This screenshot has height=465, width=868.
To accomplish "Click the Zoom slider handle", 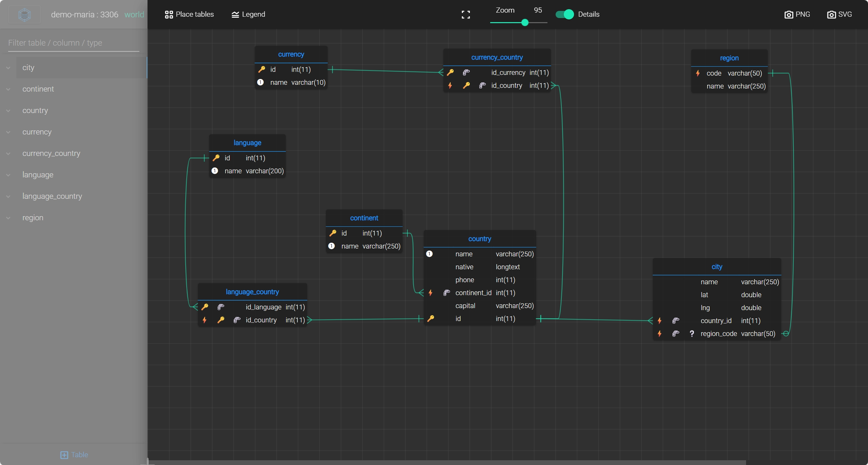I will coord(525,23).
